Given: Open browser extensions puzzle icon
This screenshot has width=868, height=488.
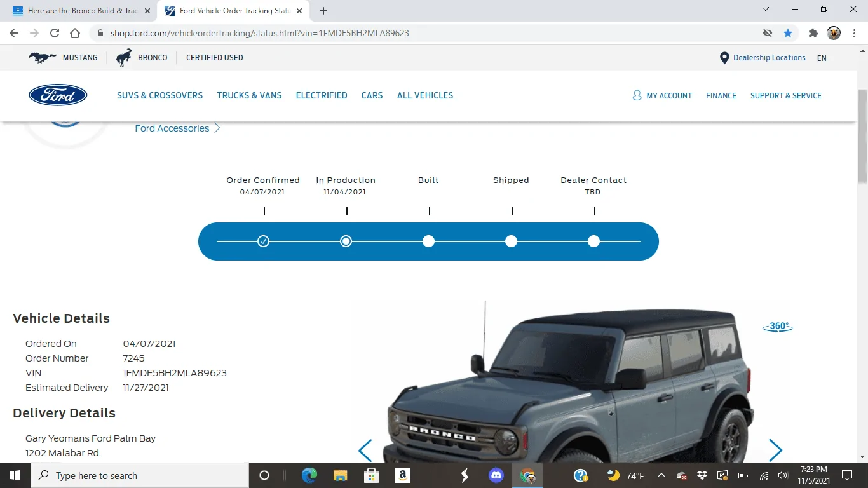Looking at the screenshot, I should coord(813,33).
